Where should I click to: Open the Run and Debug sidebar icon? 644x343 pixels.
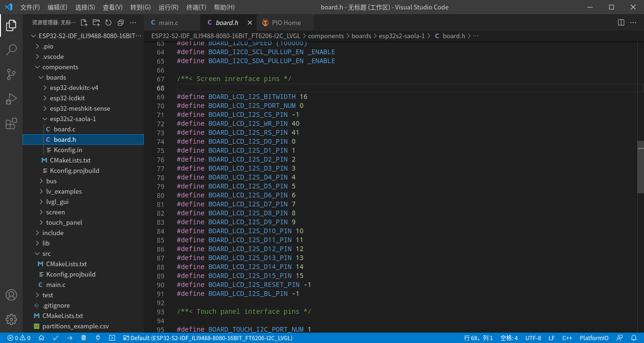11,99
